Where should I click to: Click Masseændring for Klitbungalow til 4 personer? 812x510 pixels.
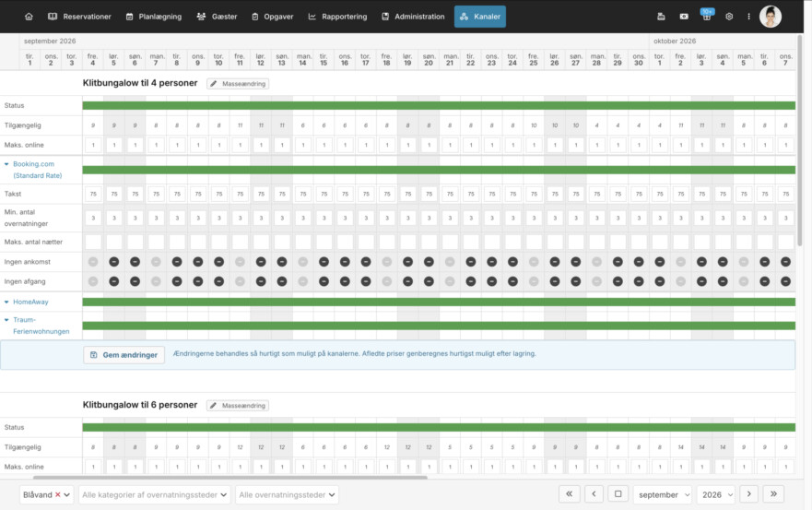click(x=238, y=83)
